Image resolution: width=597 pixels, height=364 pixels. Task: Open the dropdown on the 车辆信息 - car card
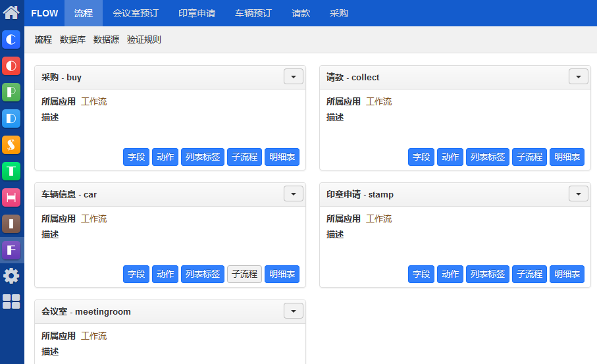(294, 194)
